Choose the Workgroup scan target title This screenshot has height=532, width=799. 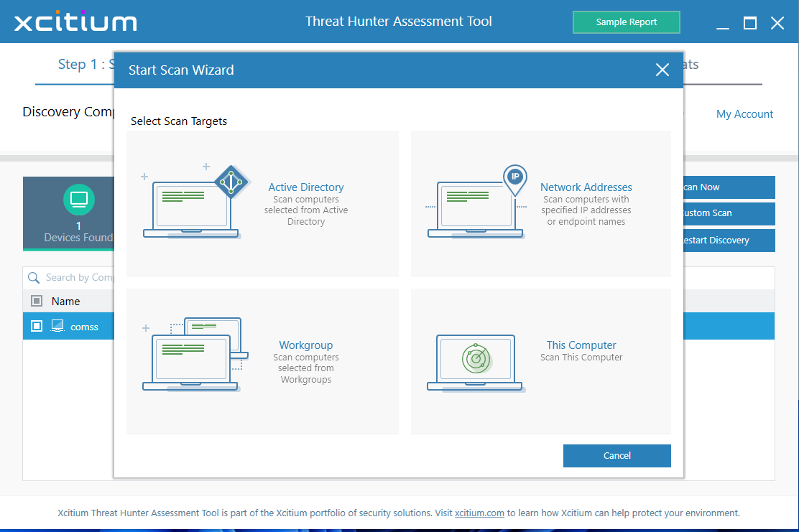[x=306, y=345]
